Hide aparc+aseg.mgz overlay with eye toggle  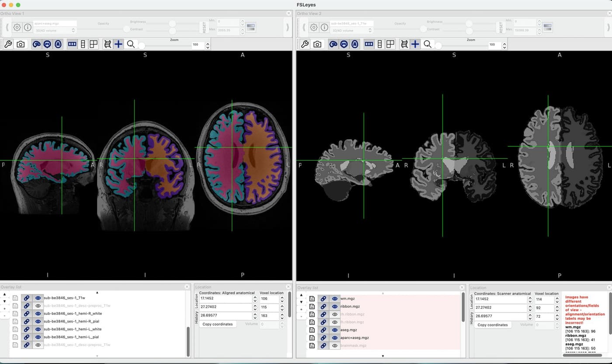click(x=335, y=338)
